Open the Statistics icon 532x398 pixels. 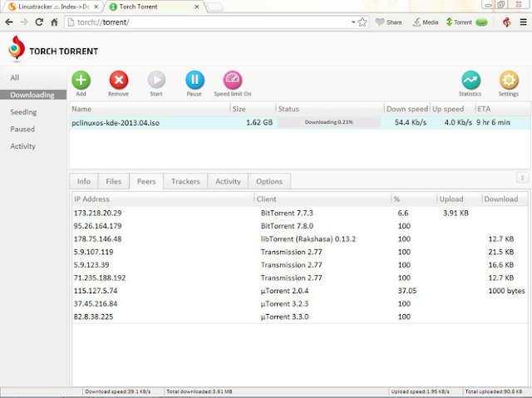(x=470, y=80)
